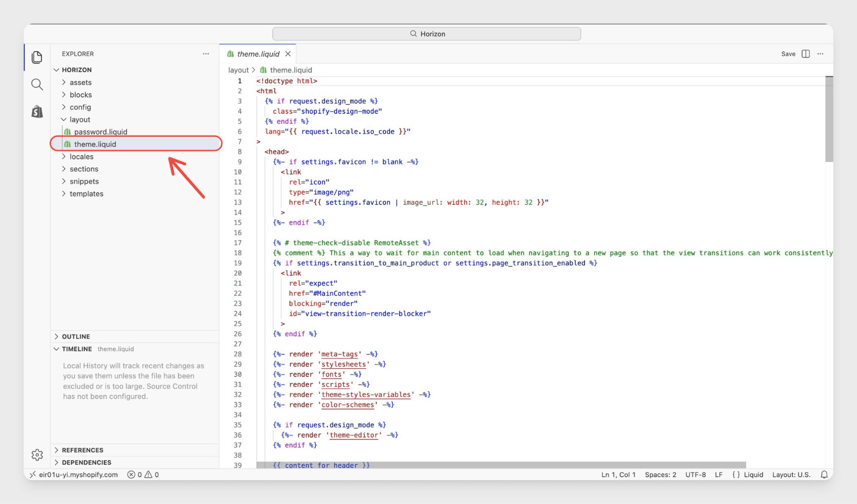The width and height of the screenshot is (857, 504).
Task: Follow the 'meta-tags' snippet link
Action: click(339, 354)
